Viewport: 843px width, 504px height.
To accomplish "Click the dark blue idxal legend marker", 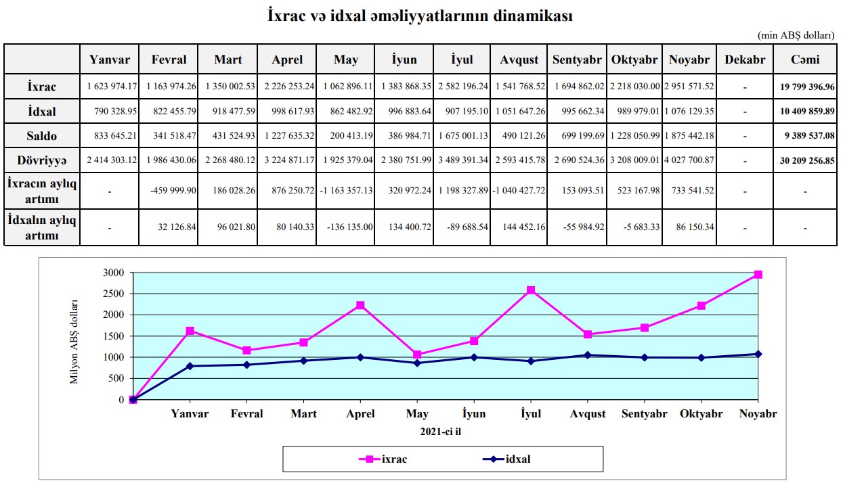I will pos(494,459).
